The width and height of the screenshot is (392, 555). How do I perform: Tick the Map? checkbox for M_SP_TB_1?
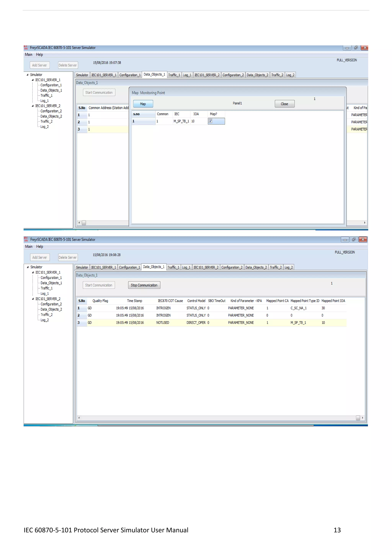tap(211, 121)
